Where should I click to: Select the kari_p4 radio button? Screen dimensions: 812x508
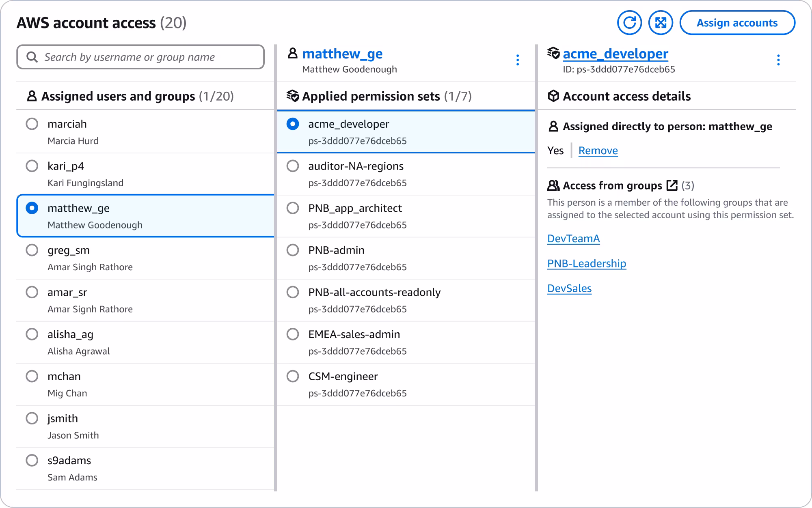pyautogui.click(x=32, y=166)
